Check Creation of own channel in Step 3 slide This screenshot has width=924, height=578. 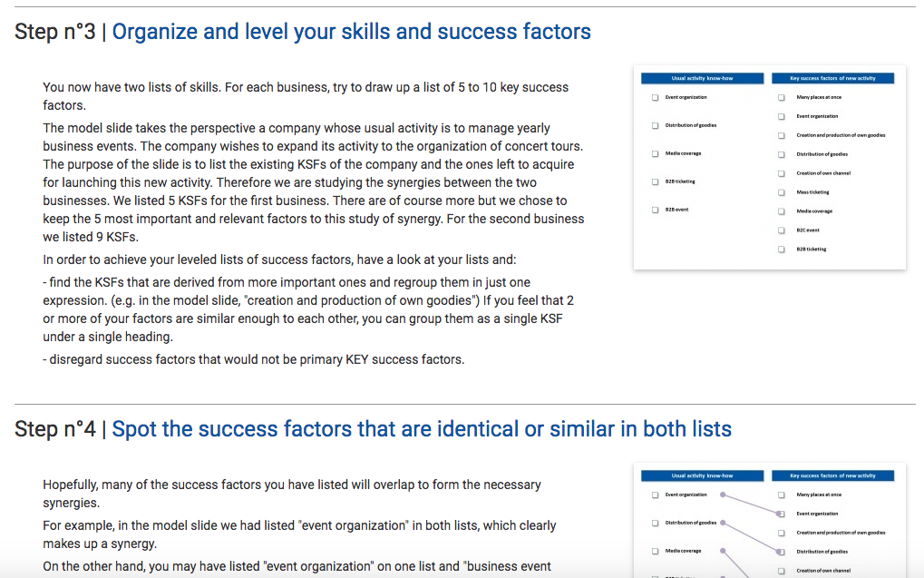[782, 173]
